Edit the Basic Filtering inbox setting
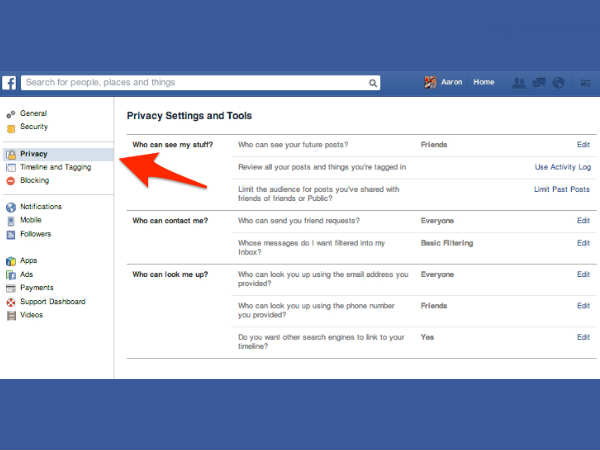The image size is (600, 450). (x=583, y=243)
